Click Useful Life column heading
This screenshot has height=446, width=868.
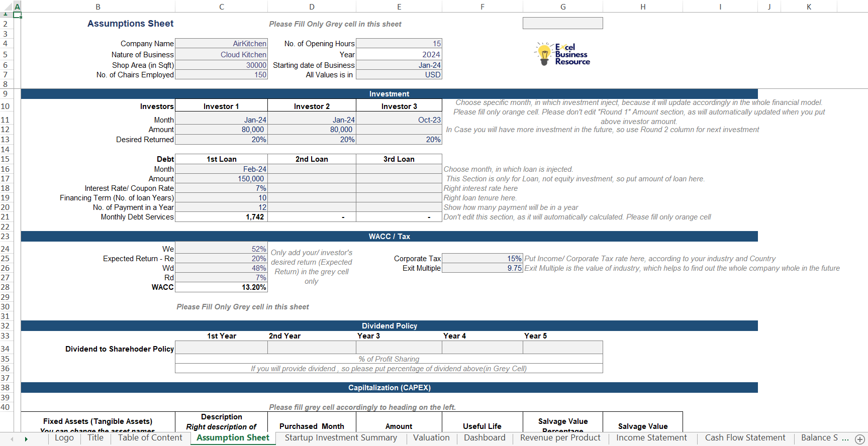pos(482,426)
